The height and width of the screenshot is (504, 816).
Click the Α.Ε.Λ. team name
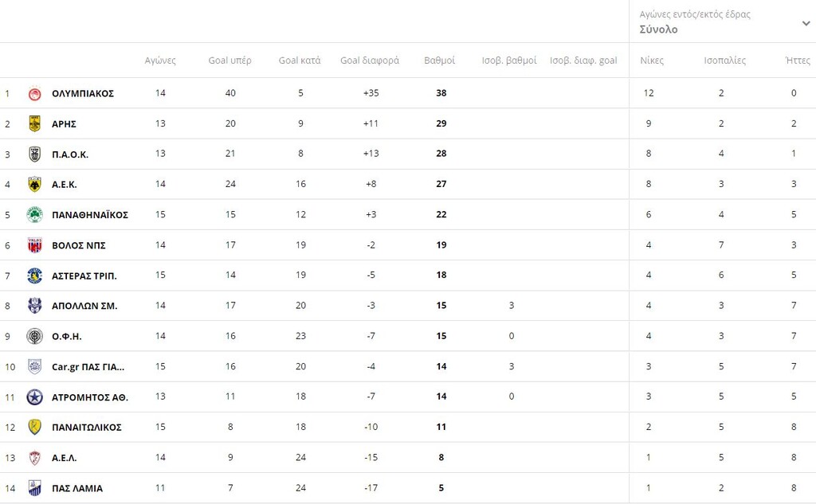click(x=64, y=459)
